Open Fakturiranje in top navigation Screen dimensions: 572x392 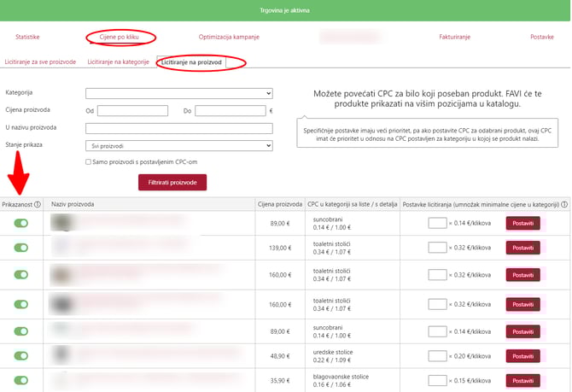click(441, 38)
